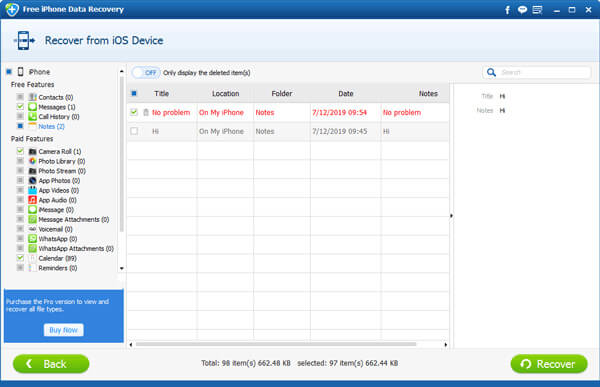Click the Call History phone icon

click(33, 116)
